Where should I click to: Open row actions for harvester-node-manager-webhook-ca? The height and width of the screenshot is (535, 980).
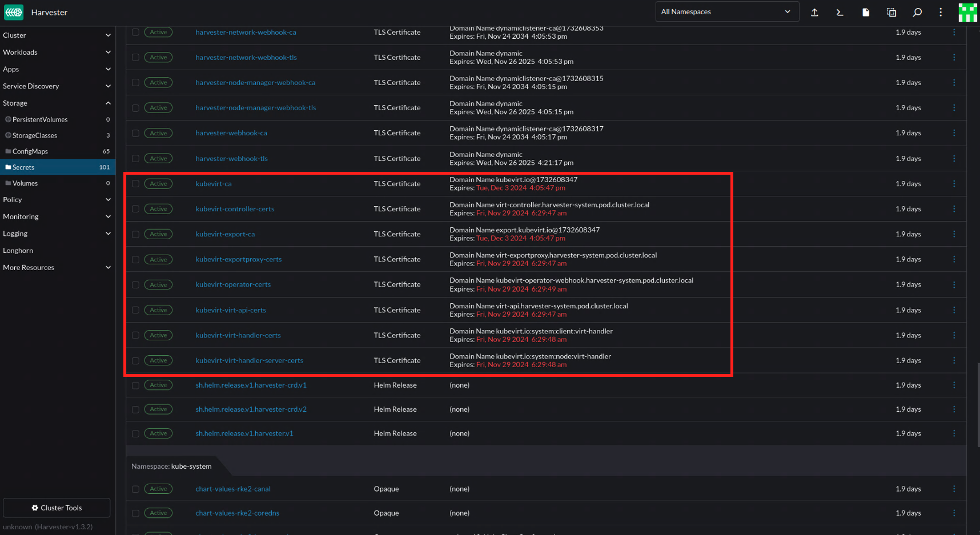pos(954,83)
